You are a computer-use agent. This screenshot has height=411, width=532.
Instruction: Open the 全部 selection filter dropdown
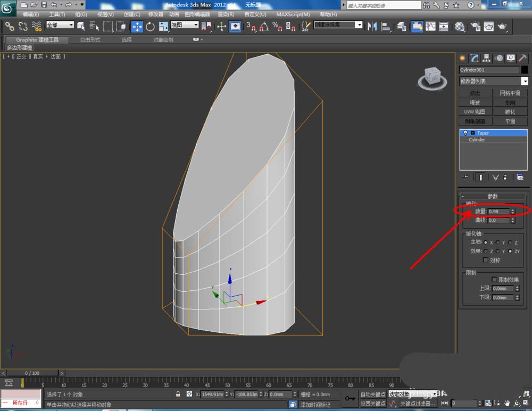pyautogui.click(x=60, y=25)
